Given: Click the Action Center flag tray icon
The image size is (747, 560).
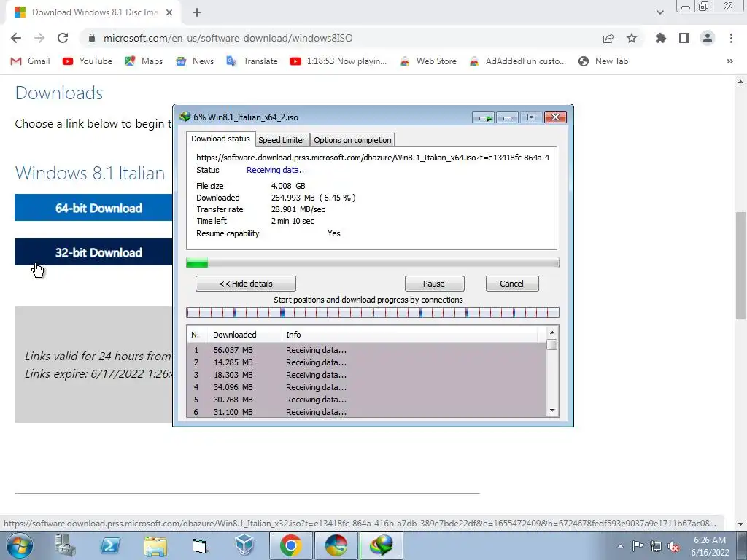Looking at the screenshot, I should click(x=638, y=546).
